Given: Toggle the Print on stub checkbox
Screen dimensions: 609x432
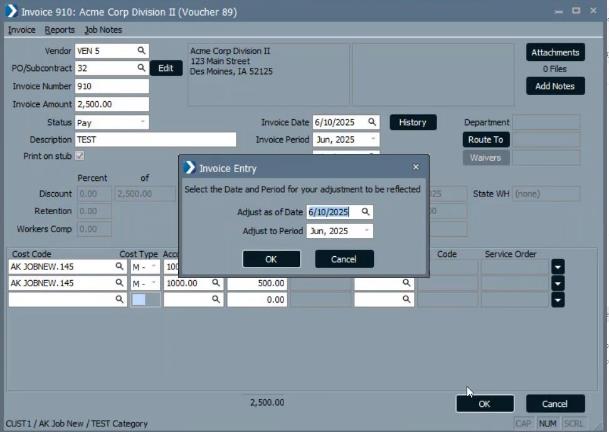Looking at the screenshot, I should (x=80, y=157).
